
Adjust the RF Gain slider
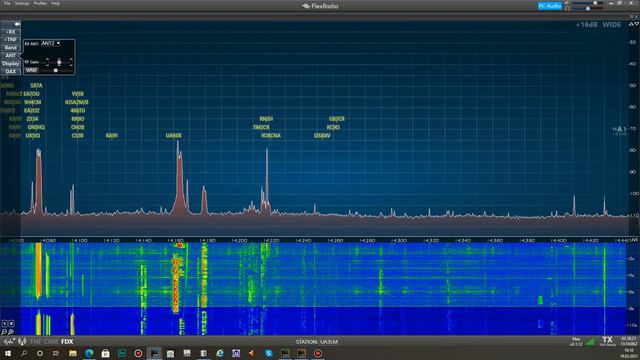(x=59, y=62)
